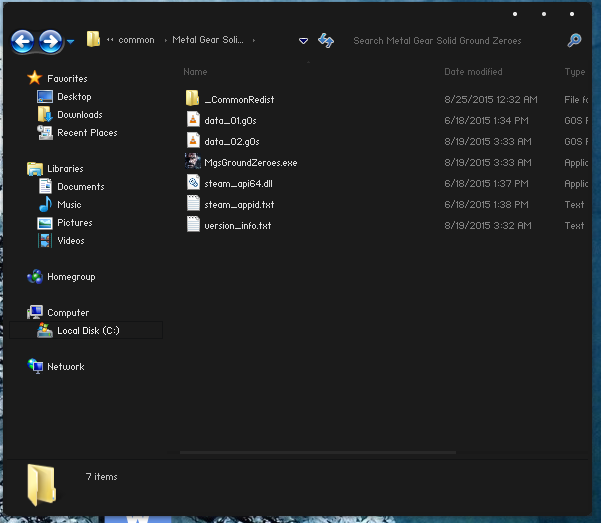Click file name MgsGroundZeroes.exe

251,163
